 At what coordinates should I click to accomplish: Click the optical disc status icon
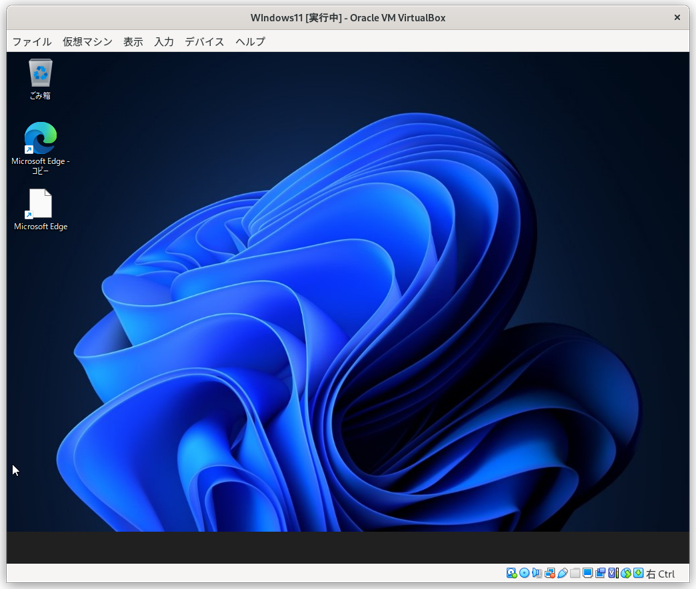click(x=524, y=573)
